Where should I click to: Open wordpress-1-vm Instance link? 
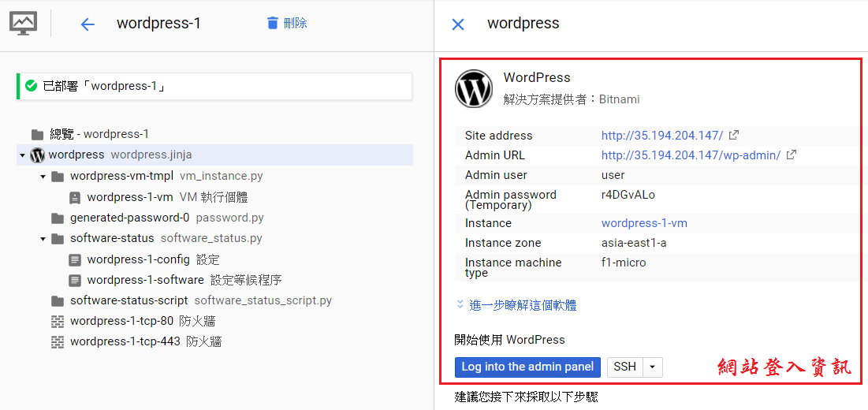[644, 223]
